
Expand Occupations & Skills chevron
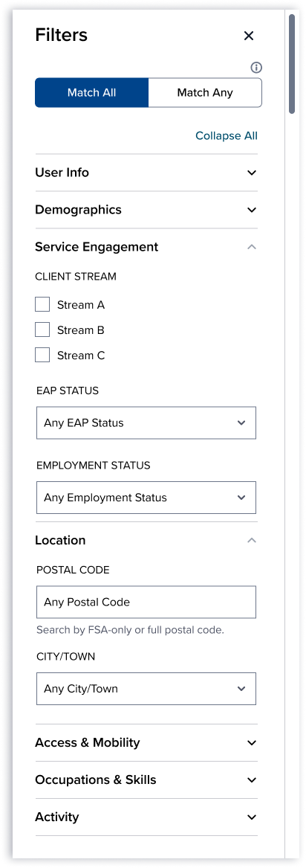(x=252, y=780)
